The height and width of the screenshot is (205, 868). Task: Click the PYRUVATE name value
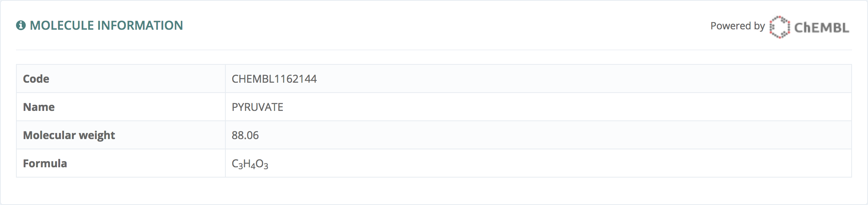[x=257, y=107]
